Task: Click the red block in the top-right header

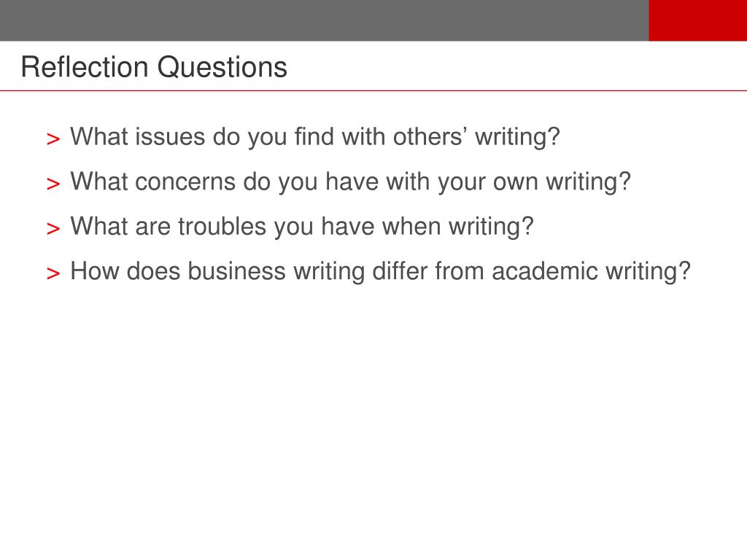Action: (698, 20)
